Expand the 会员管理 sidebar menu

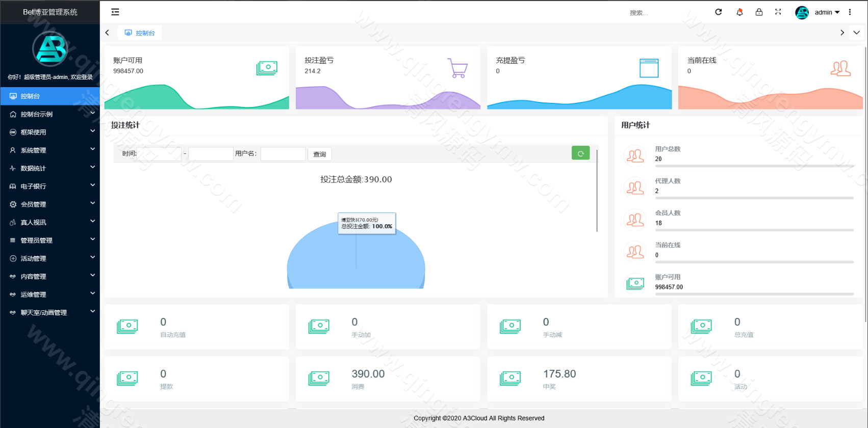(x=50, y=204)
